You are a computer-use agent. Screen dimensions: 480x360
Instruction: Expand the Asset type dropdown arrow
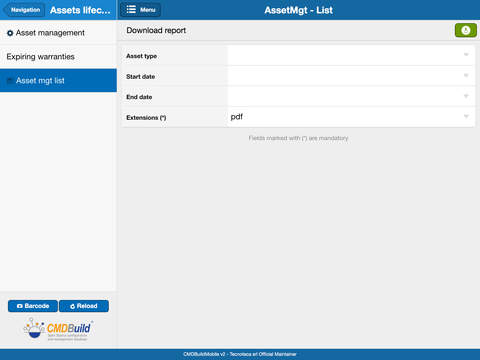pyautogui.click(x=466, y=55)
